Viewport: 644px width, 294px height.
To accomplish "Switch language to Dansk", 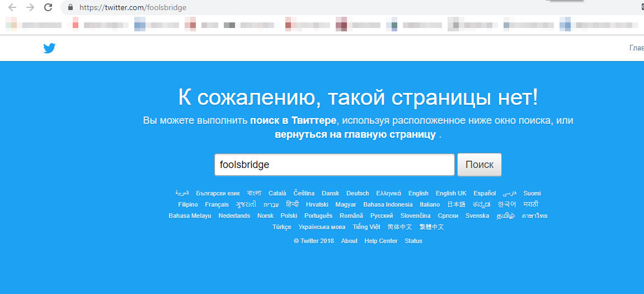I will point(331,193).
